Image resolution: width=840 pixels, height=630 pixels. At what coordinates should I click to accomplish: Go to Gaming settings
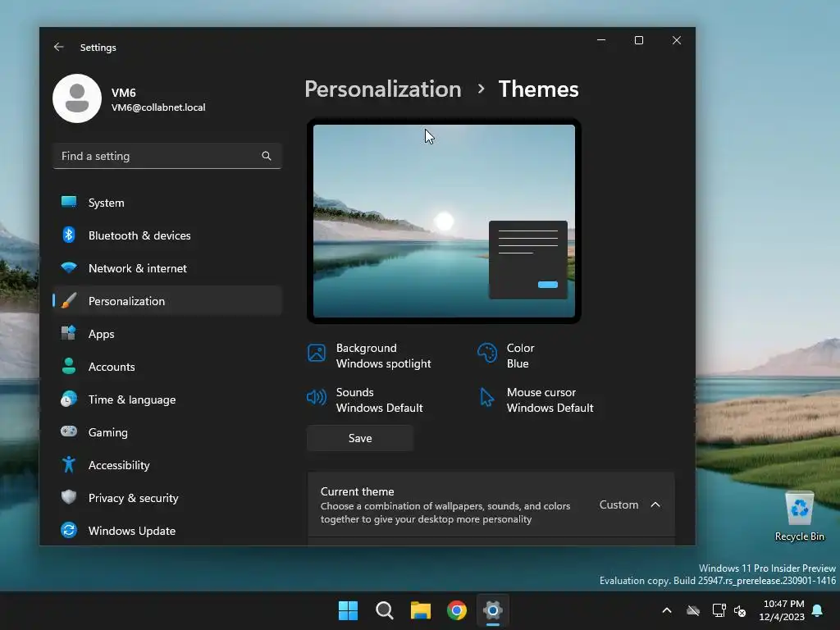(x=167, y=431)
